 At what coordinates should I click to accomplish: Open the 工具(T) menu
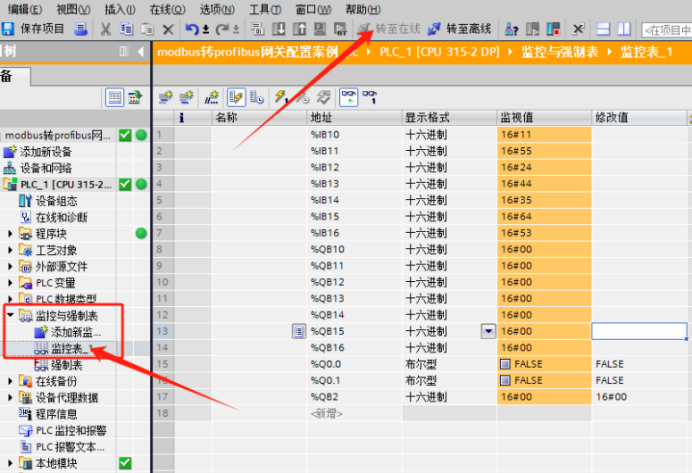265,9
